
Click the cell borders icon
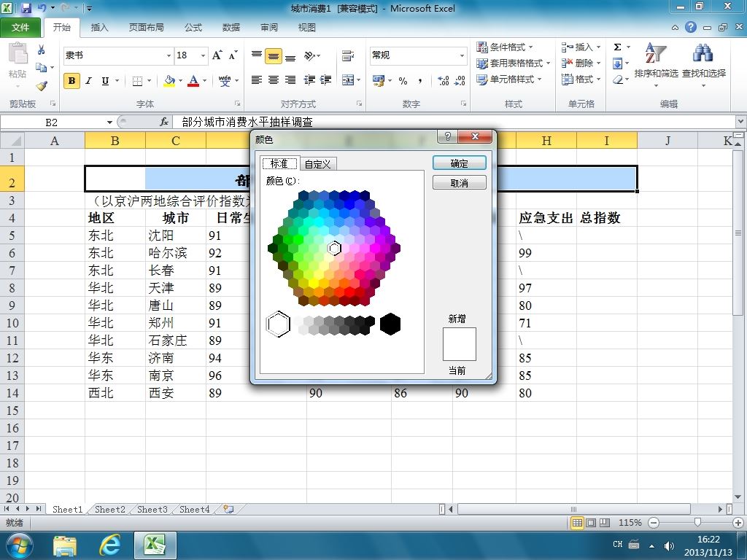point(137,81)
